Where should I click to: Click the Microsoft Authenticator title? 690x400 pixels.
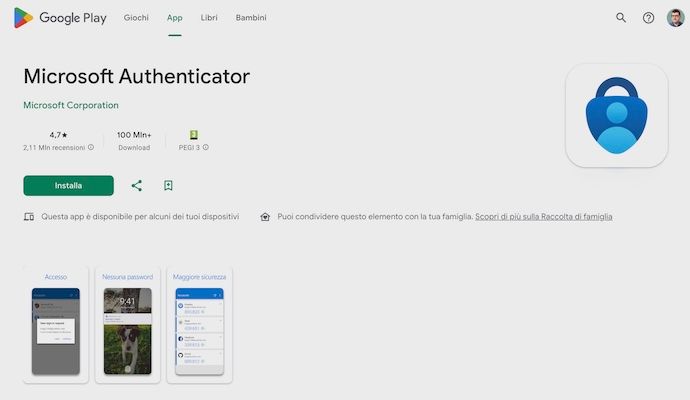pyautogui.click(x=137, y=76)
